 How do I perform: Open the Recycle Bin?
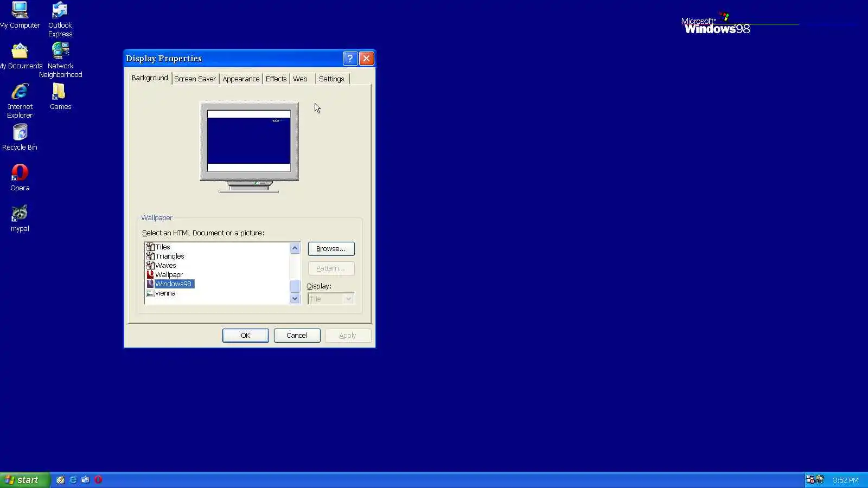(x=20, y=137)
